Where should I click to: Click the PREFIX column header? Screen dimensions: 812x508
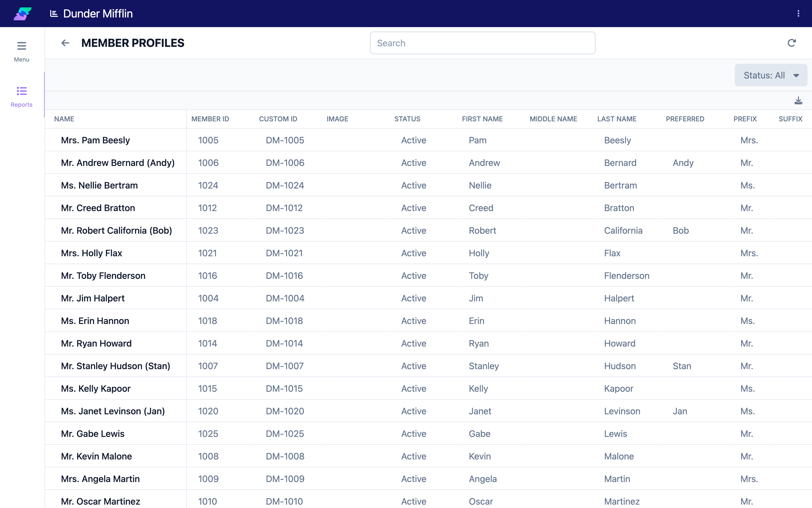click(x=745, y=119)
